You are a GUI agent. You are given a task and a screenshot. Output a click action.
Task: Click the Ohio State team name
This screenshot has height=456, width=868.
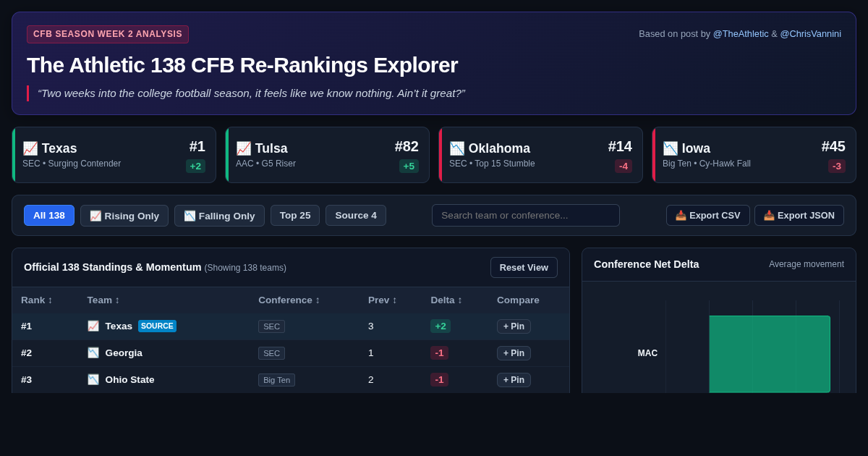[129, 380]
